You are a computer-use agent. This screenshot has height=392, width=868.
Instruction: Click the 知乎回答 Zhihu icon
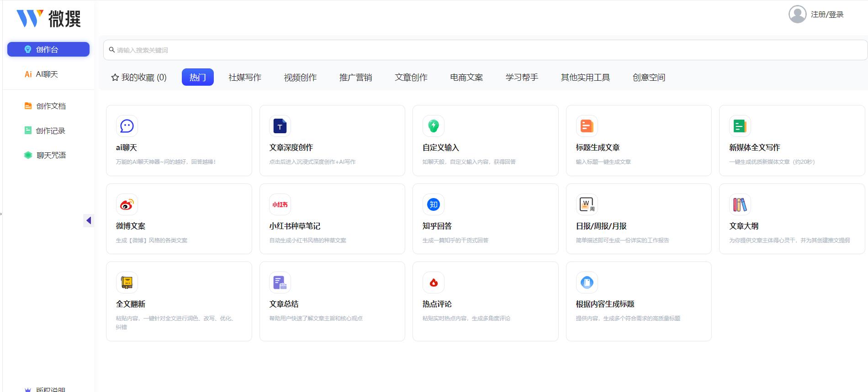coord(433,204)
